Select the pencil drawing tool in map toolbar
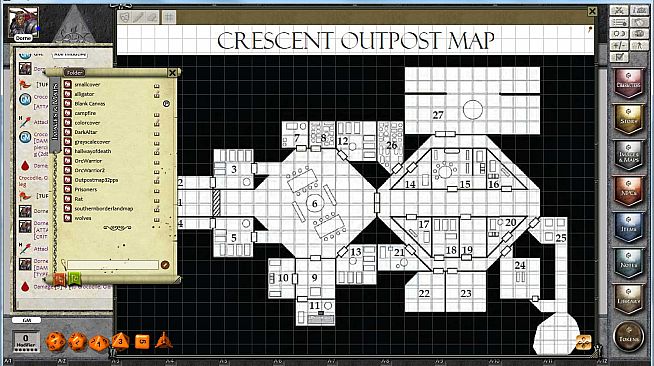654x366 pixels. [138, 17]
